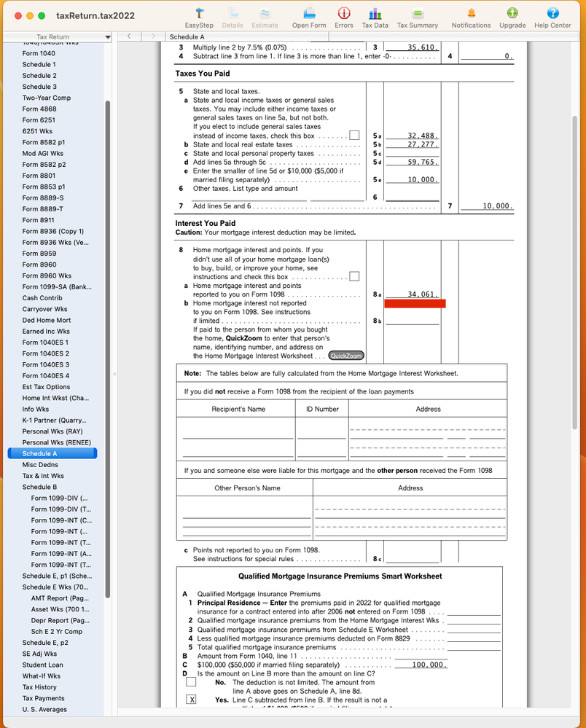Click the line 5c personal property taxes field
Image resolution: width=586 pixels, height=728 pixels.
click(413, 153)
